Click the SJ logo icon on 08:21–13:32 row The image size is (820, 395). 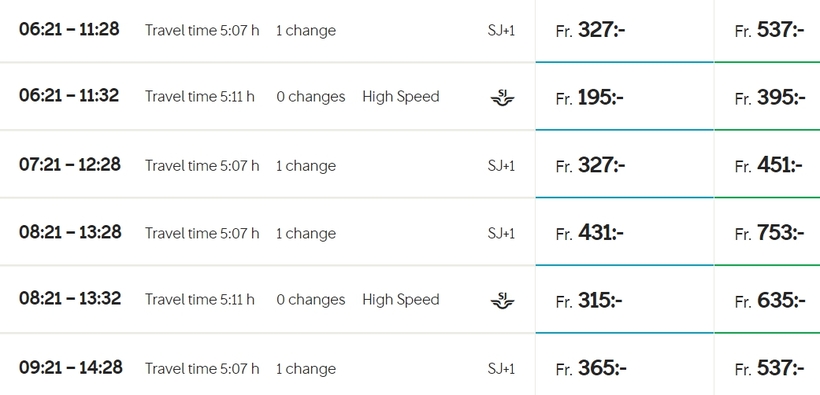pyautogui.click(x=502, y=300)
